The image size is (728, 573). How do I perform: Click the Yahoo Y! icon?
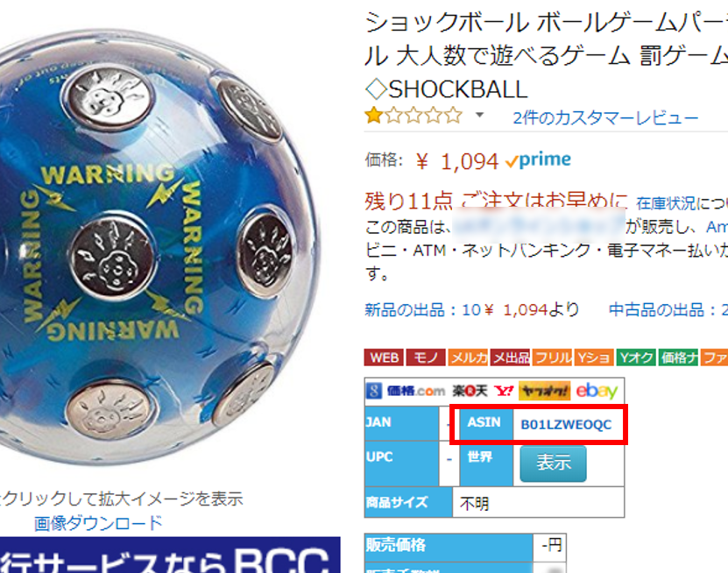point(504,391)
